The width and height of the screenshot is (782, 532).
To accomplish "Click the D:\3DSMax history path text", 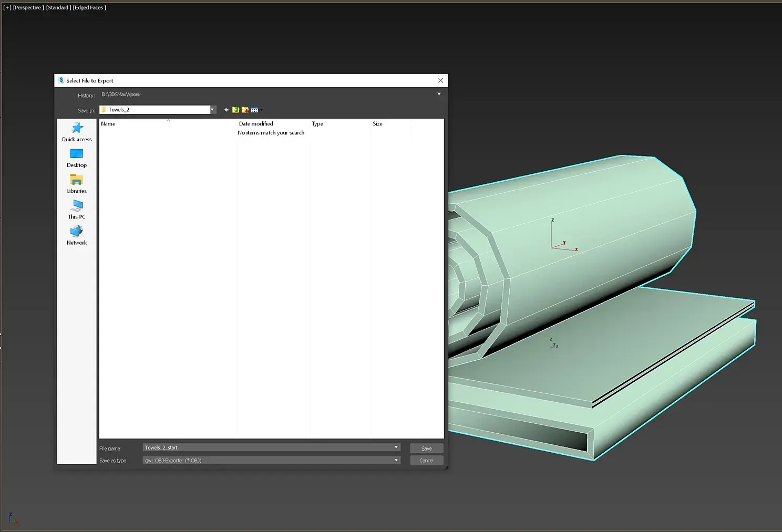I will pyautogui.click(x=121, y=95).
